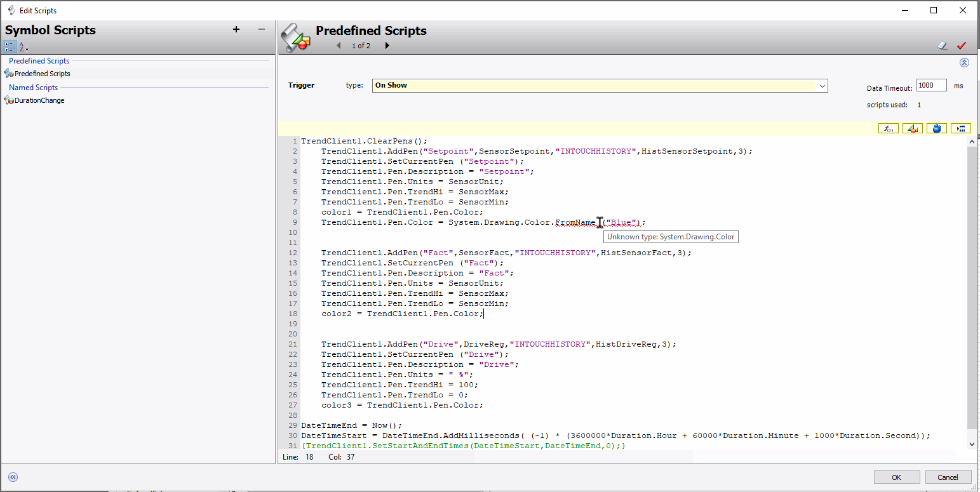Collapse the trigger header with double-chevron
The image size is (980, 492).
coord(964,63)
